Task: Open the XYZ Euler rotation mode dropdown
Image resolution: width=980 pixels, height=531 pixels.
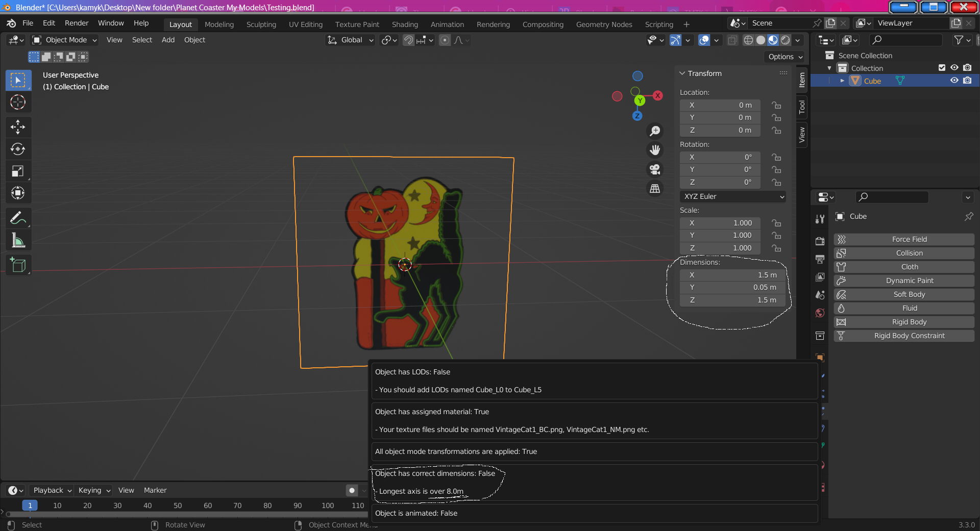Action: coord(732,196)
